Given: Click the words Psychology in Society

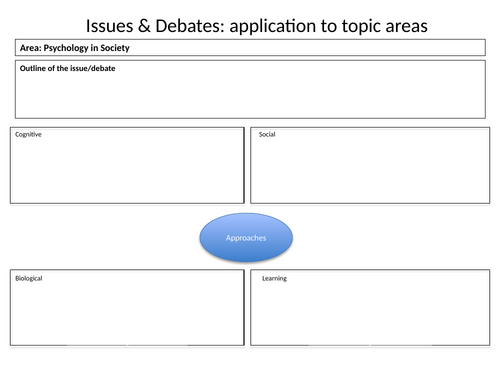Looking at the screenshot, I should point(87,48).
